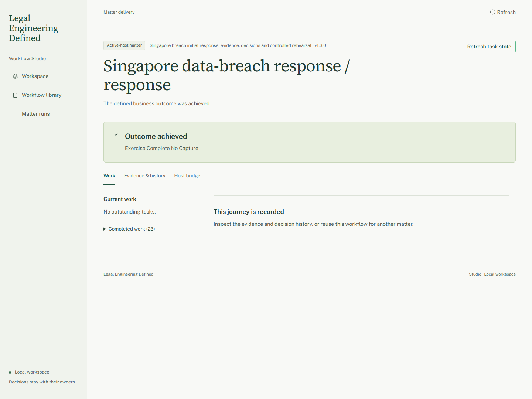Click the Active-host matter badge
The height and width of the screenshot is (399, 532).
click(124, 45)
